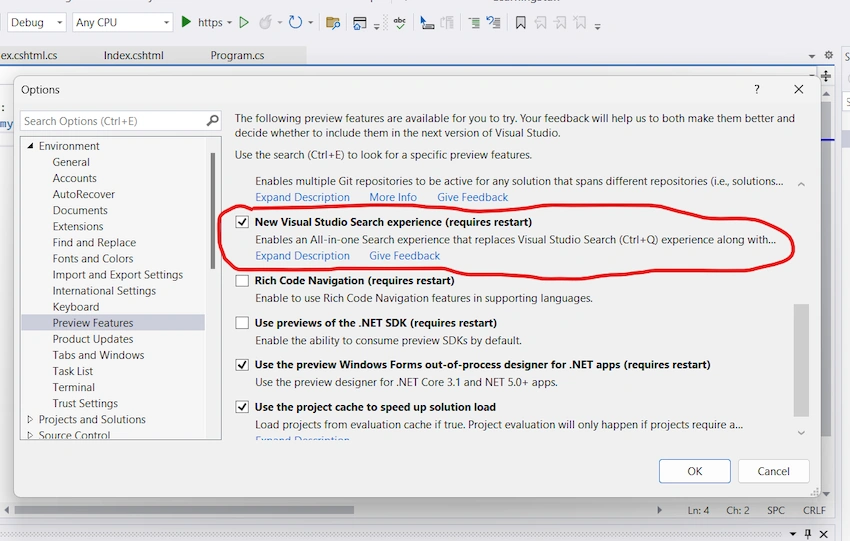Image resolution: width=850 pixels, height=541 pixels.
Task: Uncheck Use the project cache option
Action: (242, 407)
